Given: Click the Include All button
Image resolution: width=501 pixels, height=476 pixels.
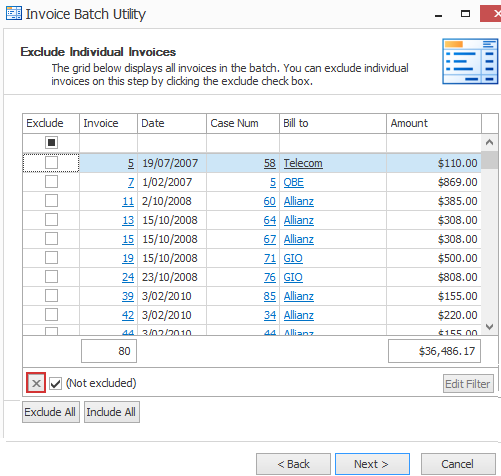Looking at the screenshot, I should click(x=112, y=412).
